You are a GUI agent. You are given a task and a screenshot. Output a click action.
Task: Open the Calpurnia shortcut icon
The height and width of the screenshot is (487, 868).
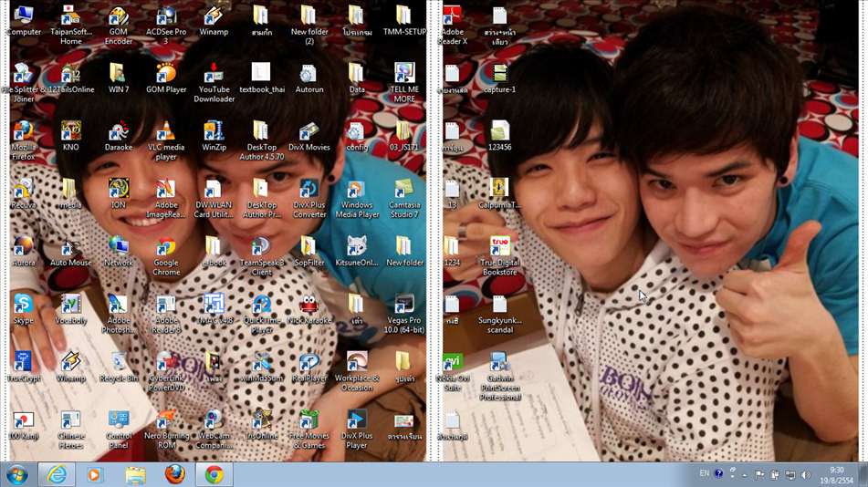click(x=499, y=193)
